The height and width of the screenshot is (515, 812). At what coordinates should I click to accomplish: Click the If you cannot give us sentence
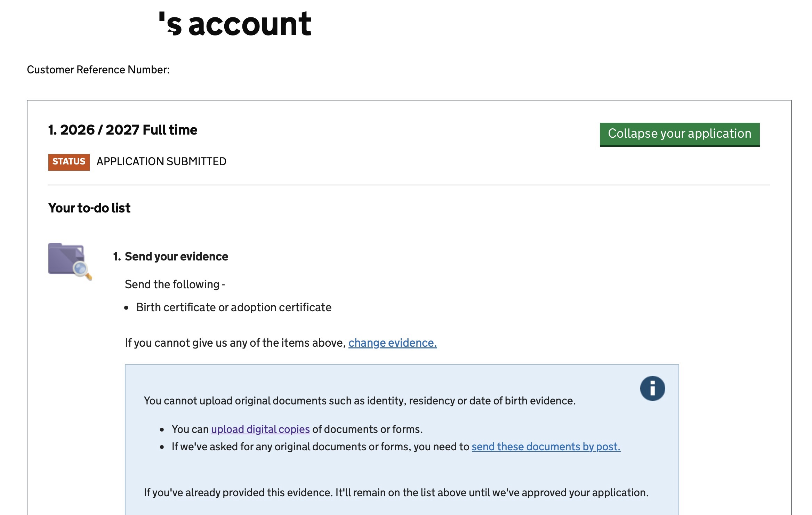(x=281, y=343)
